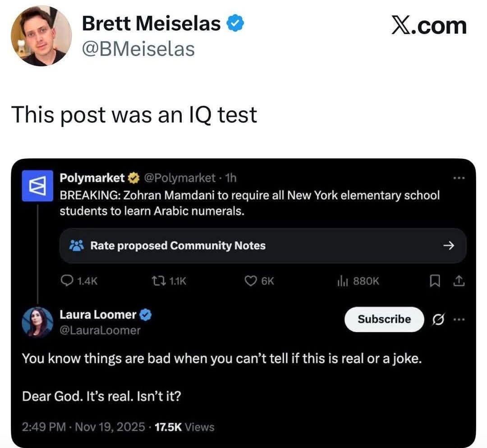Open the more options on Polymarket post
487x448 pixels.
[x=459, y=178]
